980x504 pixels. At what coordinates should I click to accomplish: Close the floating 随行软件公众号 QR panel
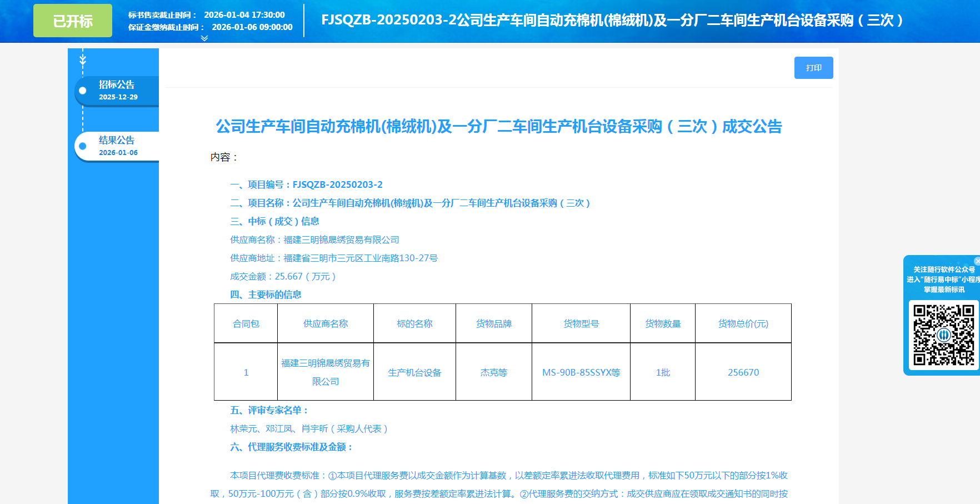[977, 261]
